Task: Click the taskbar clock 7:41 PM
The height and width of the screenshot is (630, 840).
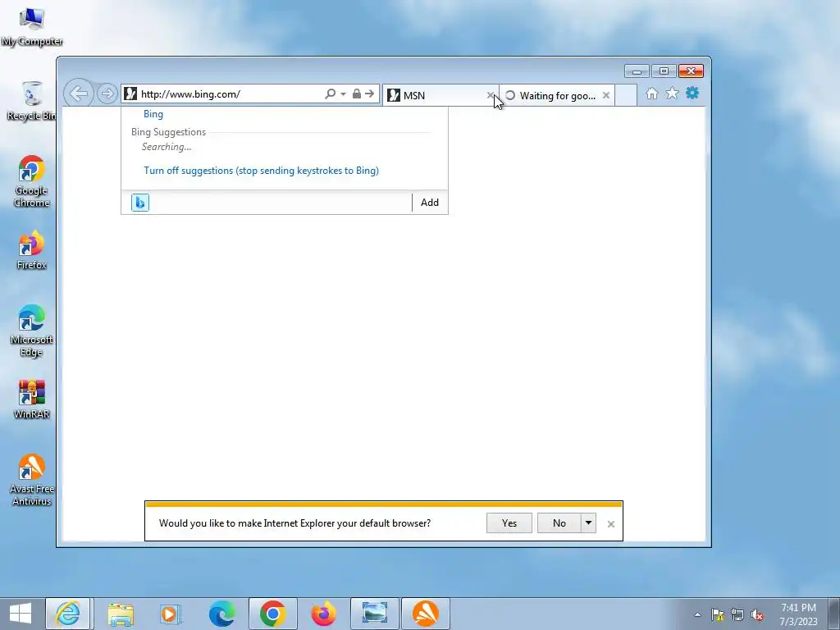Action: [798, 614]
